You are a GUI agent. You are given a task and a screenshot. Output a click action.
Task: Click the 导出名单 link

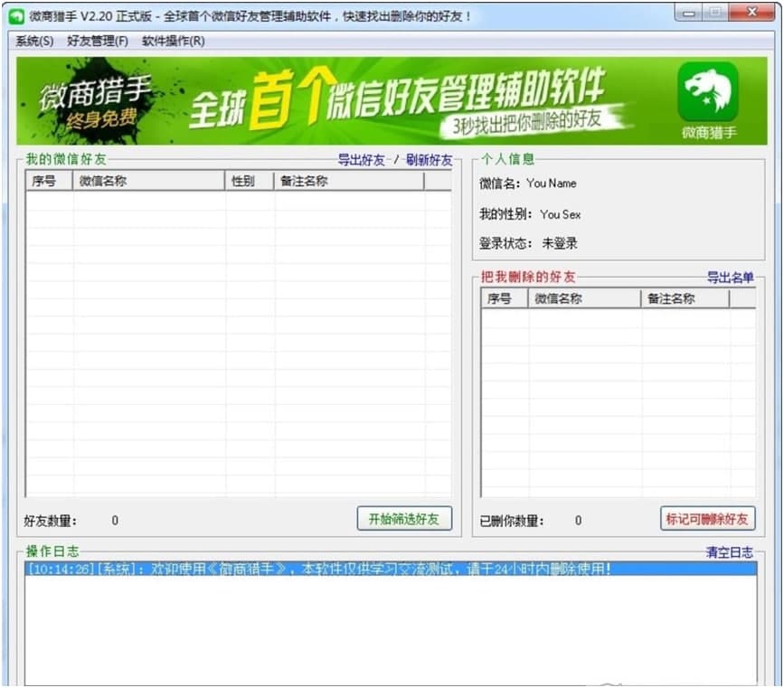click(x=730, y=278)
